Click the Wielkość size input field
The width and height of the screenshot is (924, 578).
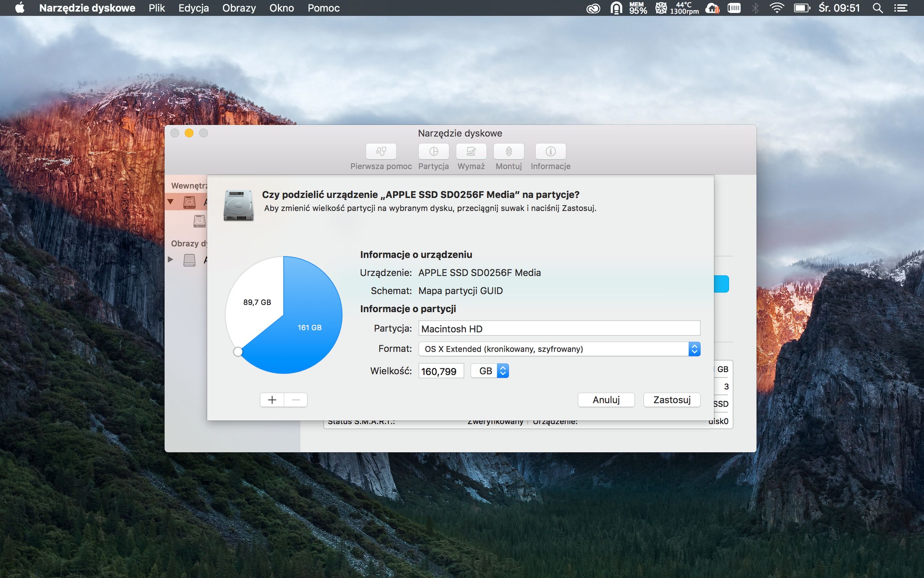pyautogui.click(x=441, y=371)
